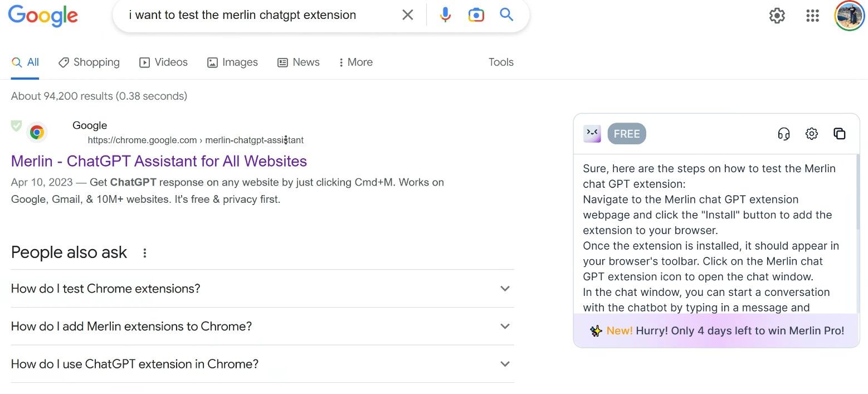Viewport: 868px width, 394px height.
Task: Click the Merlin logo icon
Action: pos(592,134)
